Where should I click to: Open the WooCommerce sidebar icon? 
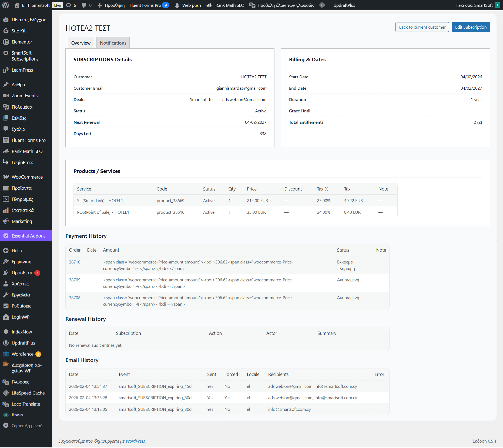pyautogui.click(x=6, y=177)
